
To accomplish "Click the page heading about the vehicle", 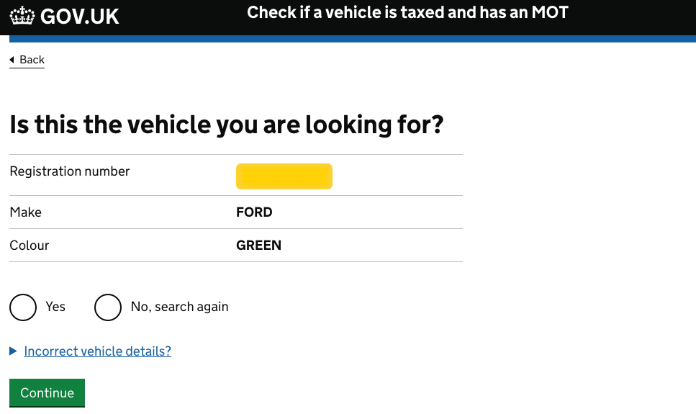I will pos(226,125).
